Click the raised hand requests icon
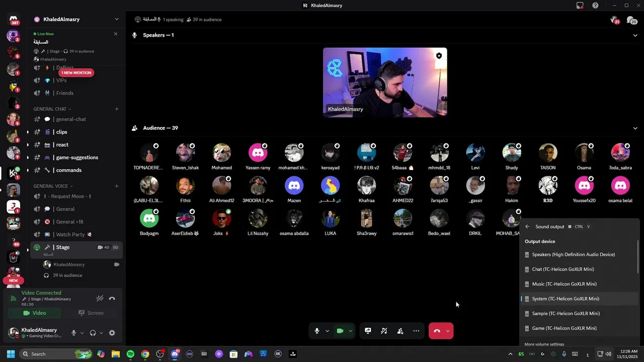This screenshot has width=644, height=362. point(614,20)
